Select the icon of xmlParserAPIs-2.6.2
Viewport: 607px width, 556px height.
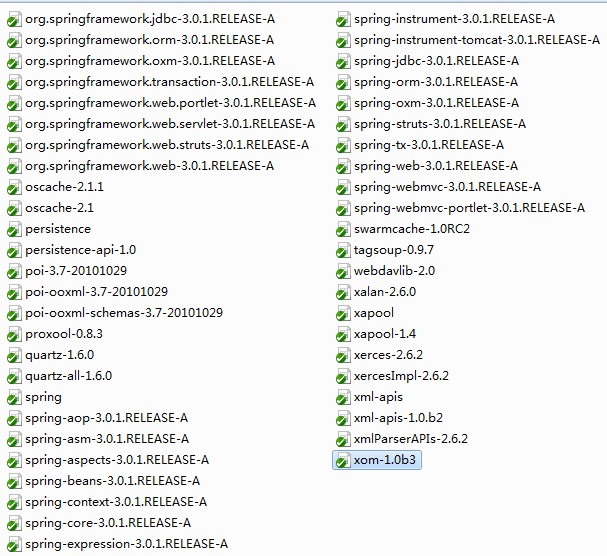click(x=343, y=439)
